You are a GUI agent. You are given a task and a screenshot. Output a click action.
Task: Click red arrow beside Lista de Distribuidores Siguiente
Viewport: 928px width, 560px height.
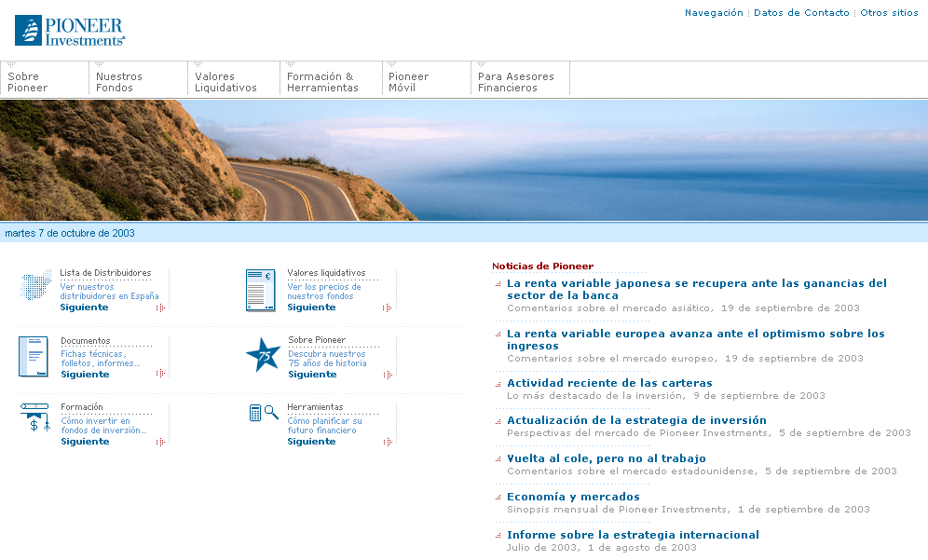160,307
